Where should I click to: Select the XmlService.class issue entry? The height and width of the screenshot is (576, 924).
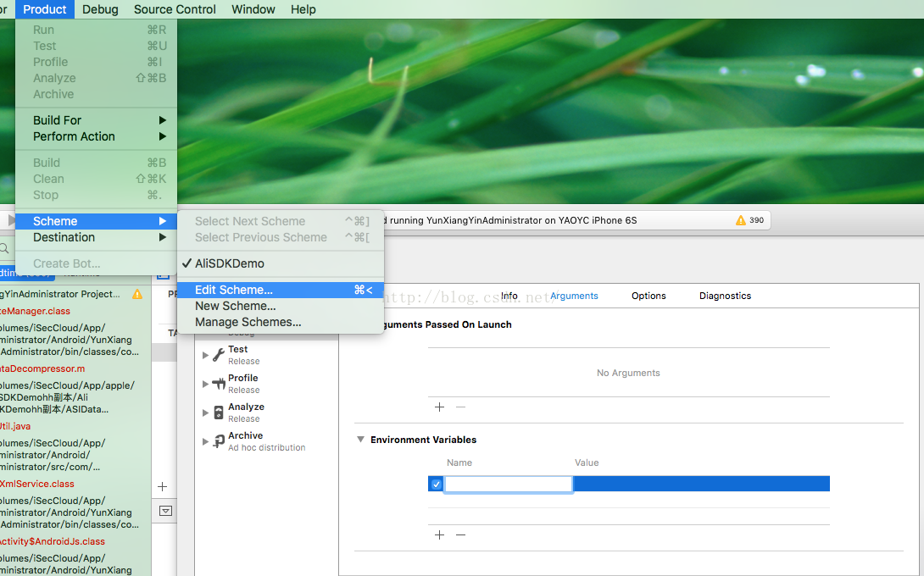coord(37,485)
